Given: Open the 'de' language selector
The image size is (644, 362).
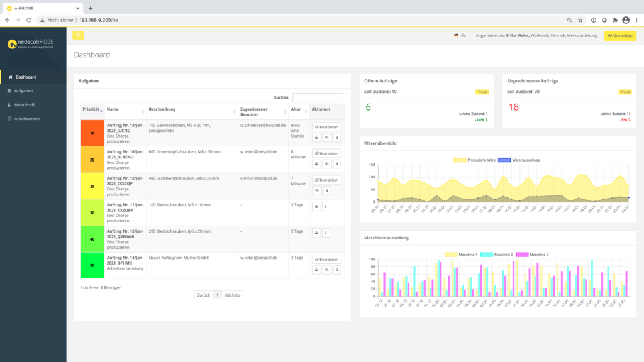Looking at the screenshot, I should coord(459,36).
